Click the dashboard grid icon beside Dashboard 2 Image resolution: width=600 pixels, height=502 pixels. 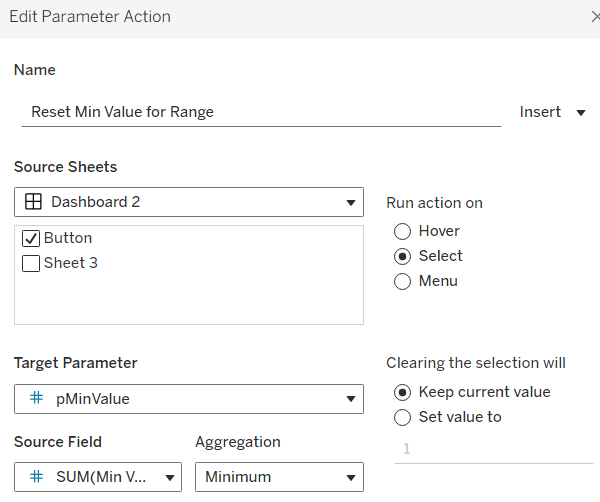pyautogui.click(x=33, y=202)
